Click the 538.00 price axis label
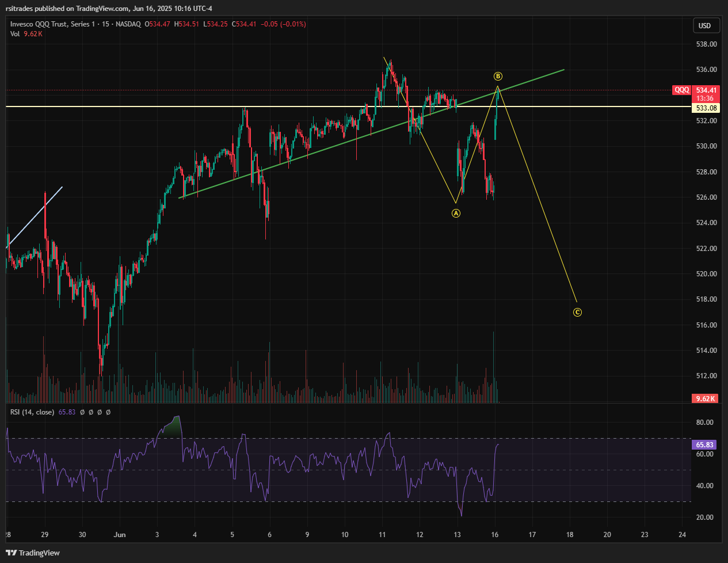This screenshot has height=563, width=728. click(x=706, y=44)
